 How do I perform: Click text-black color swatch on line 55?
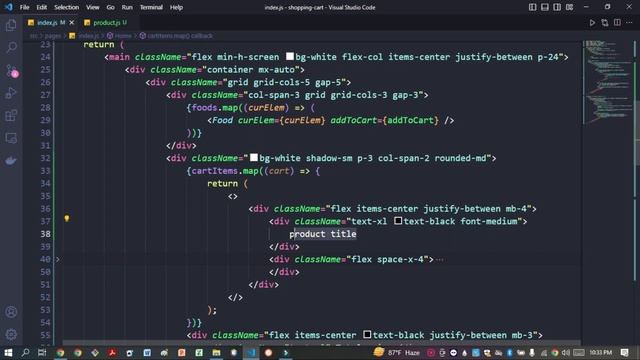(367, 335)
